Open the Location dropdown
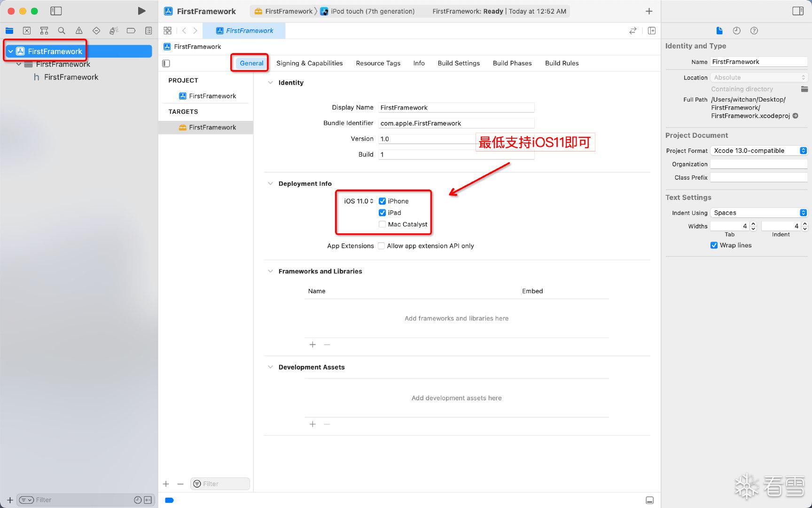Screen dimensions: 812x508 (x=759, y=77)
